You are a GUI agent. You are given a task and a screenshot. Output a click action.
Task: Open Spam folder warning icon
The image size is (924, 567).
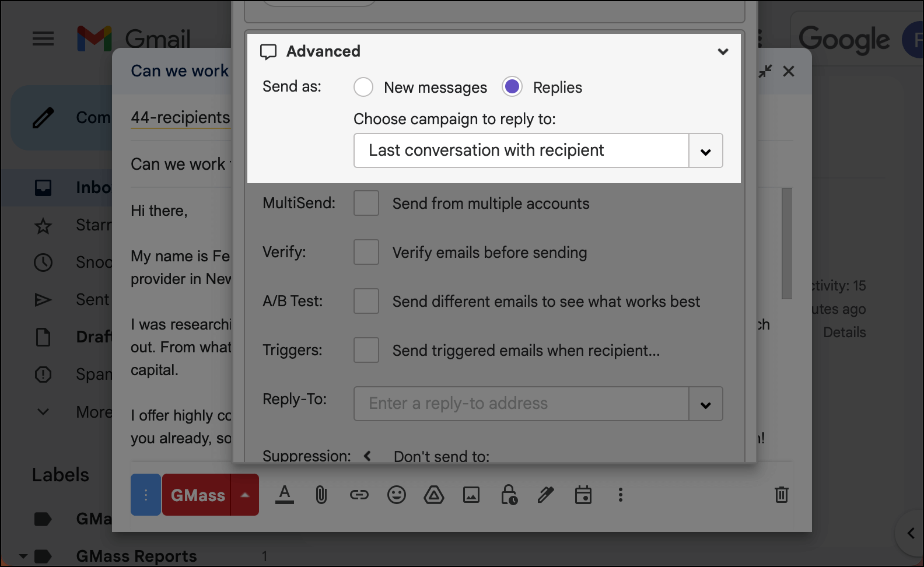click(43, 374)
